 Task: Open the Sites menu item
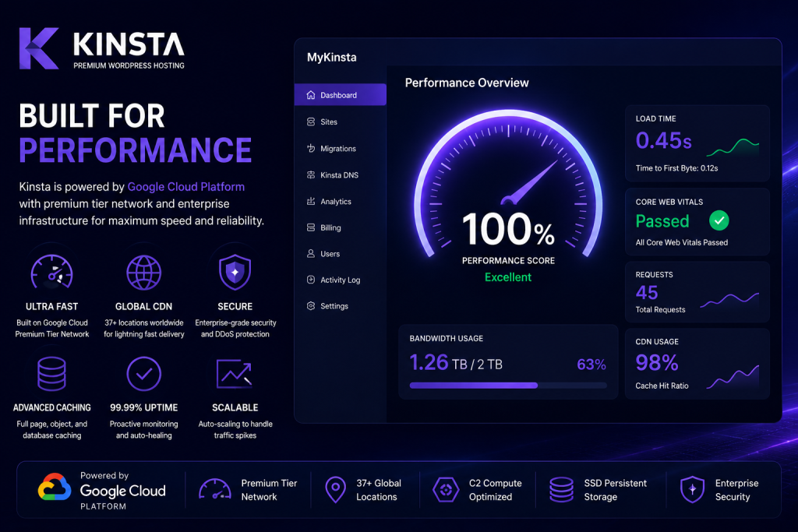tap(340, 122)
